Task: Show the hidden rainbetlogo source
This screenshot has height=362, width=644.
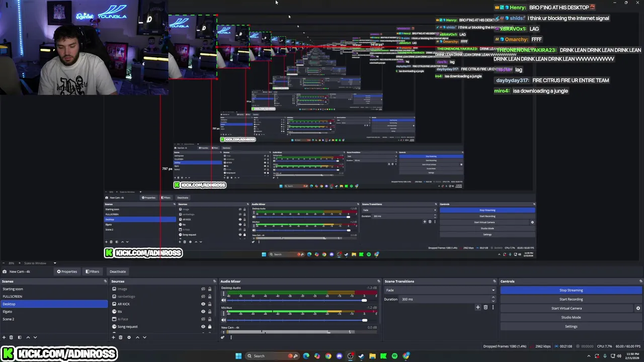Action: (203, 297)
